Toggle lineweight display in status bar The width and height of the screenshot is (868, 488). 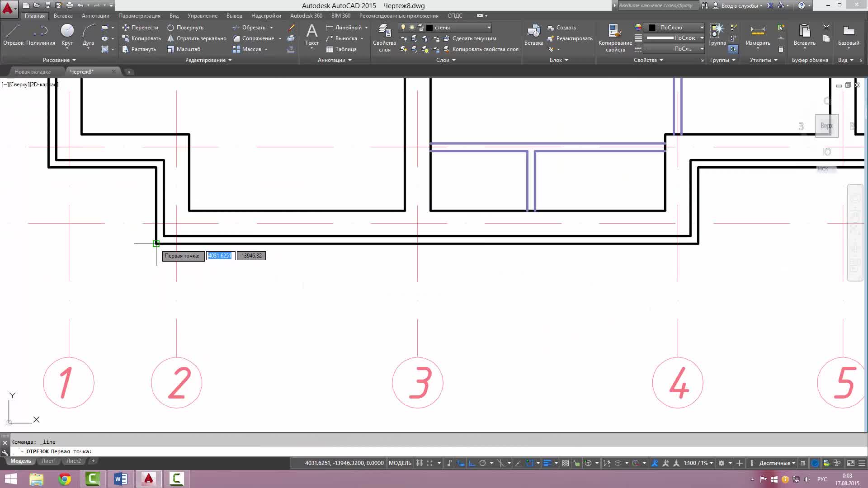[547, 463]
